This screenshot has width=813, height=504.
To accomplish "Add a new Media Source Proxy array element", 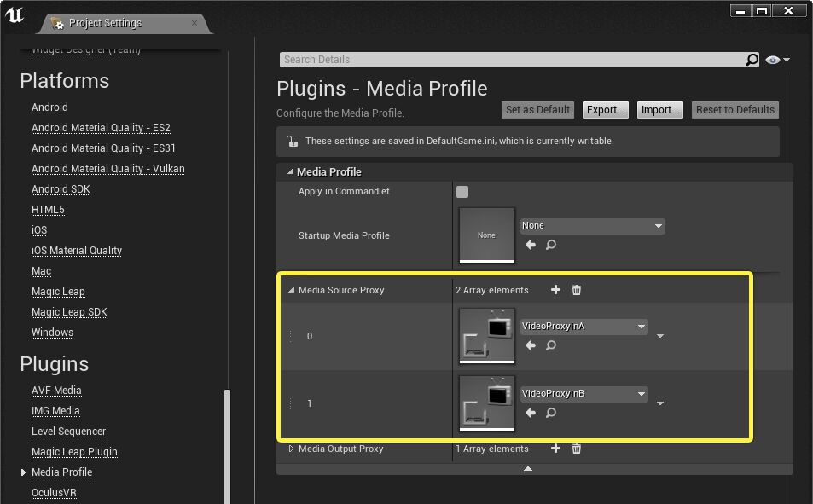I will pos(555,290).
